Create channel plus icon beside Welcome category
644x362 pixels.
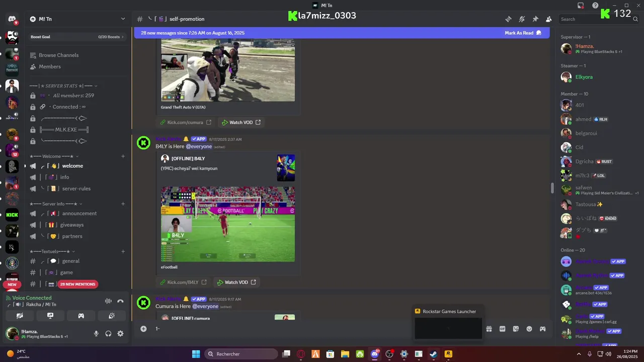tap(123, 156)
